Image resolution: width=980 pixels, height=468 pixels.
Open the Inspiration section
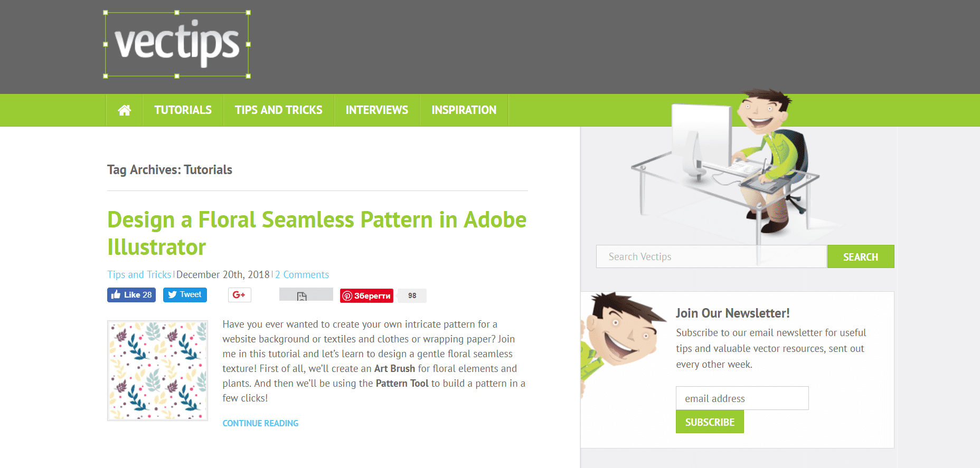464,110
